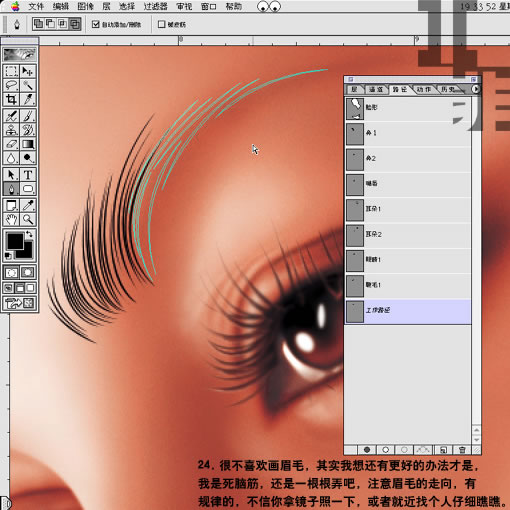
Task: Select the Notes tool
Action: pyautogui.click(x=11, y=205)
